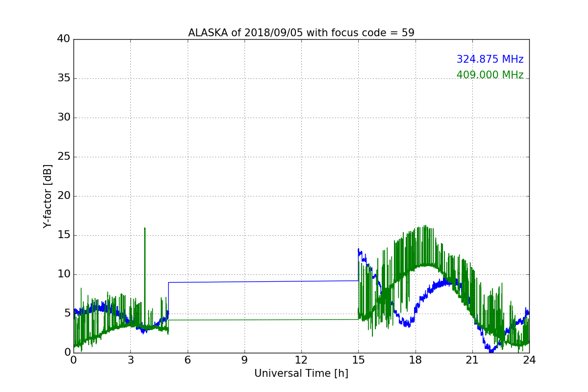Viewport: 588px width, 392px height.
Task: Click x-axis tick label 12
Action: (x=301, y=360)
